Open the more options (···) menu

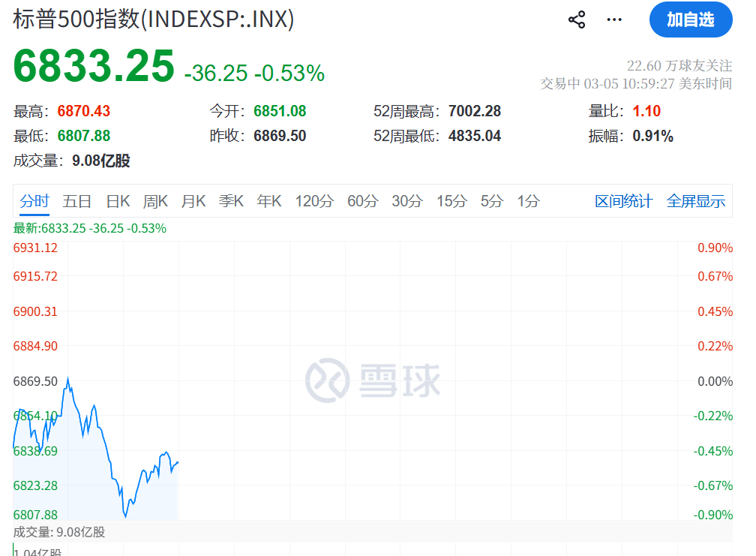(615, 20)
